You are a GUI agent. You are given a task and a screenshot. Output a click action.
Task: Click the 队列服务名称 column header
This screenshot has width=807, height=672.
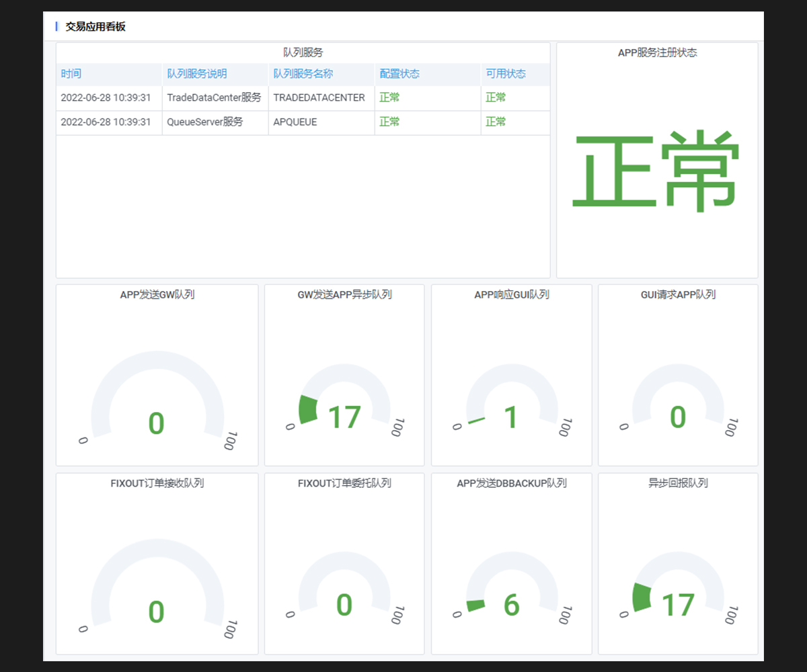[303, 74]
